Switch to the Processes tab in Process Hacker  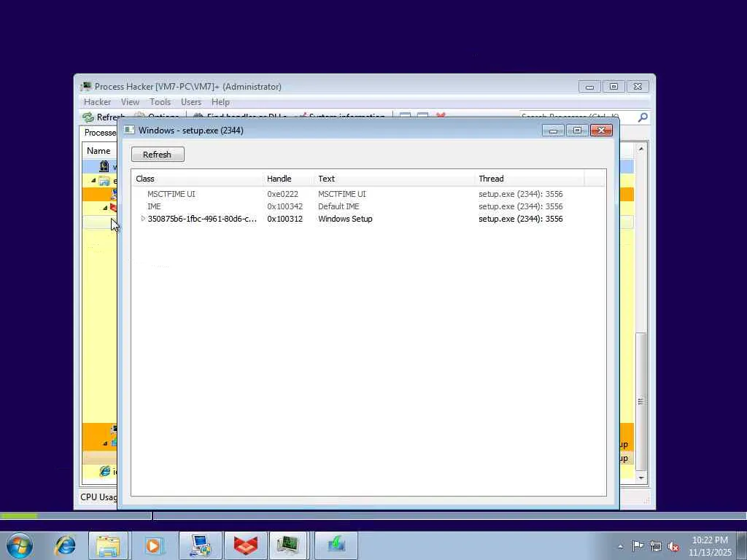[x=99, y=133]
